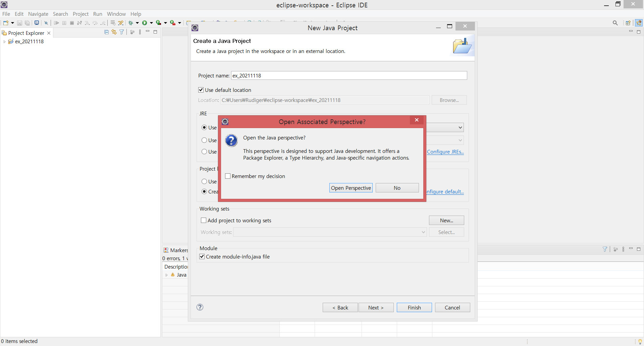
Task: Open a Terminal using the monitor icon
Action: tap(37, 23)
